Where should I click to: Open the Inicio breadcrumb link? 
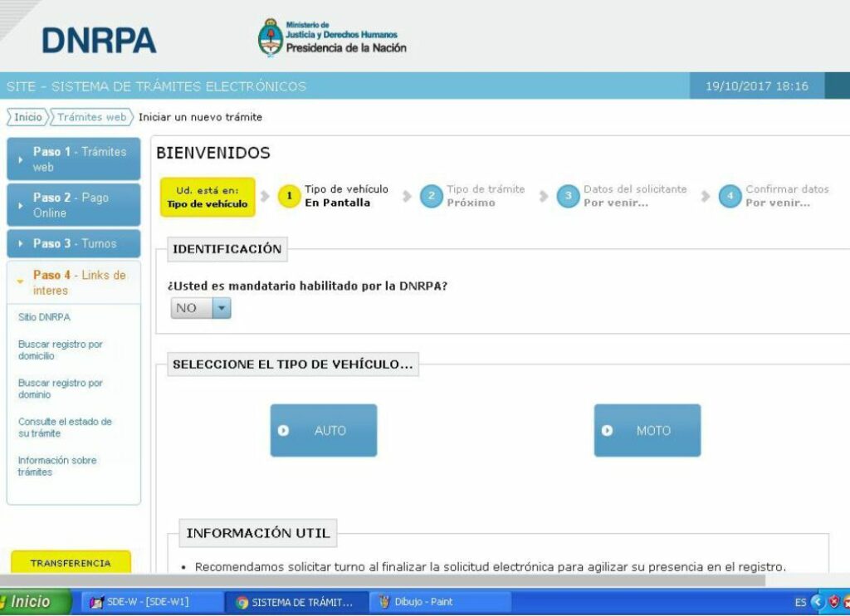click(27, 117)
